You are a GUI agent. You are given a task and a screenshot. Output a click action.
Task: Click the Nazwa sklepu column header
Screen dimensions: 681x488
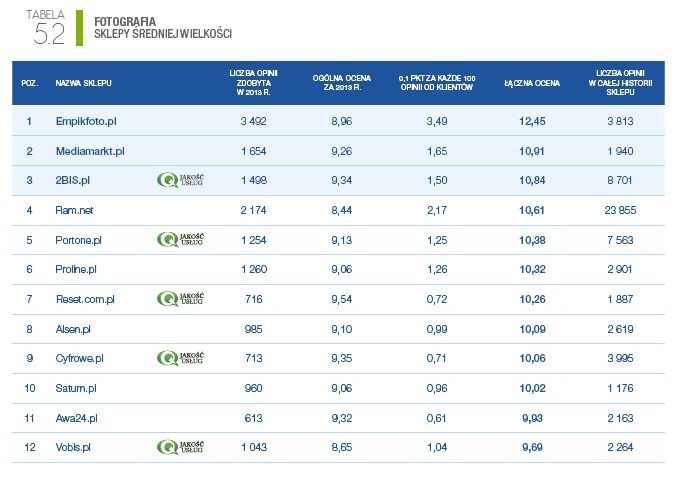83,83
